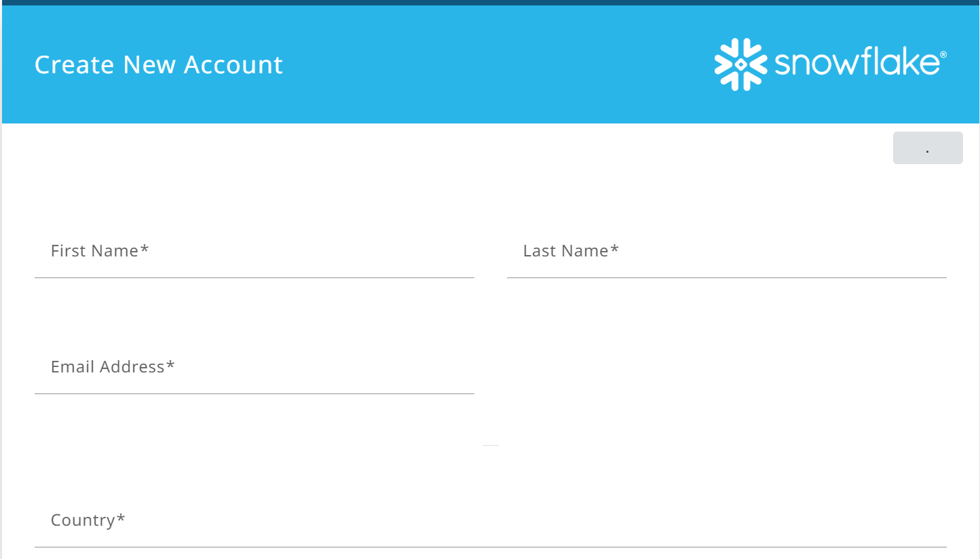The image size is (980, 559).
Task: Click the underline beneath the Last Name field
Action: (727, 277)
